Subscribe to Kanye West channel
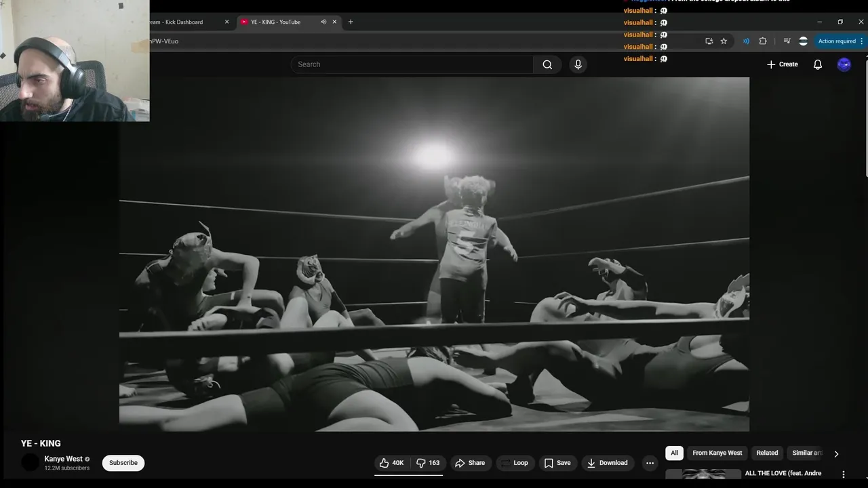The image size is (868, 488). [x=123, y=463]
